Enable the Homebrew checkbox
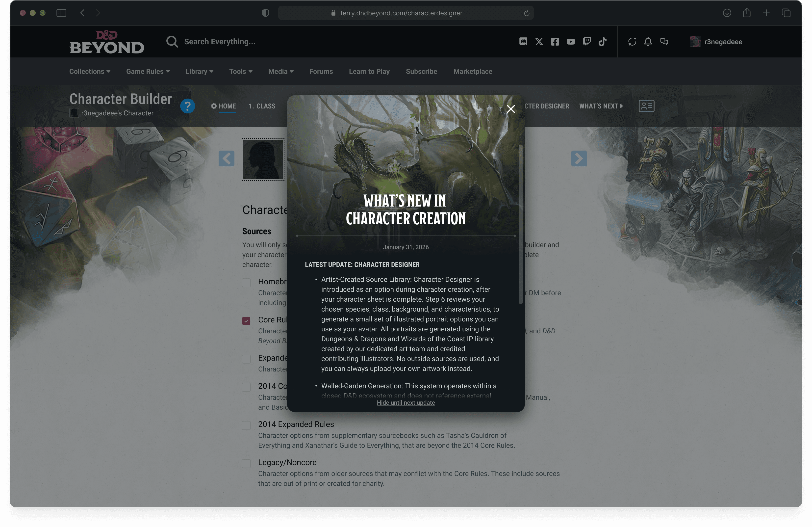Image resolution: width=812 pixels, height=527 pixels. [246, 283]
